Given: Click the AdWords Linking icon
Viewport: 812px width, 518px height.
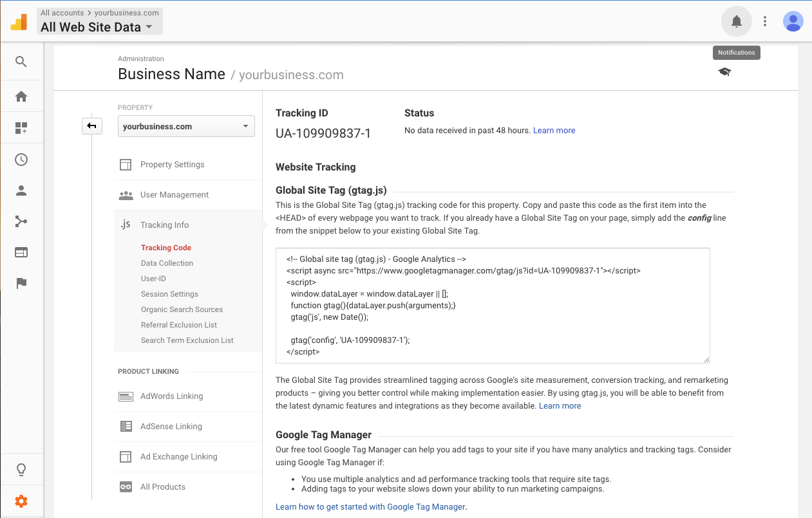Looking at the screenshot, I should pos(126,396).
